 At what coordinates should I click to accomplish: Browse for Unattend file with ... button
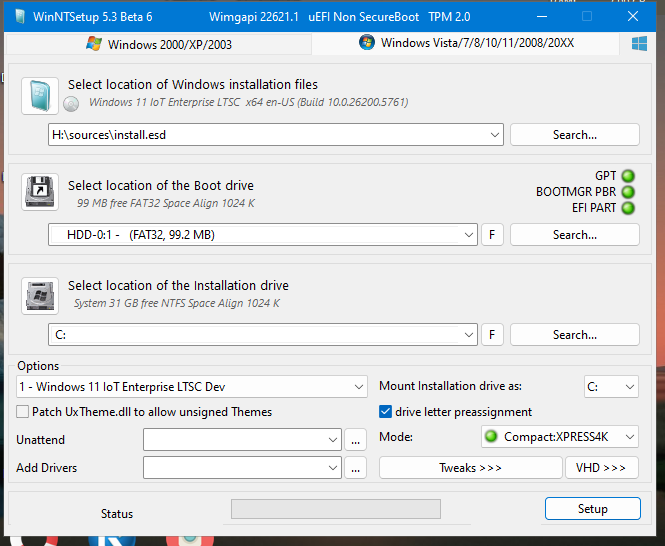(355, 440)
